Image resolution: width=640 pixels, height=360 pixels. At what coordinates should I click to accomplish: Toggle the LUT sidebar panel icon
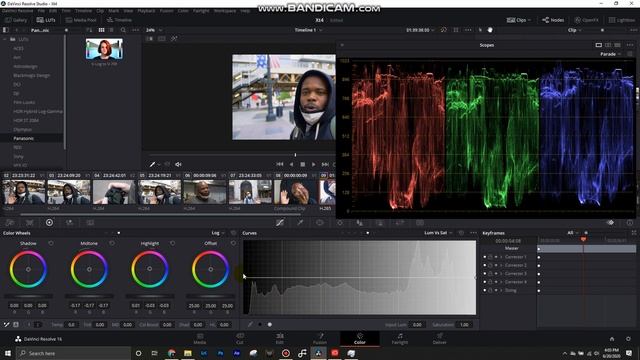click(5, 30)
